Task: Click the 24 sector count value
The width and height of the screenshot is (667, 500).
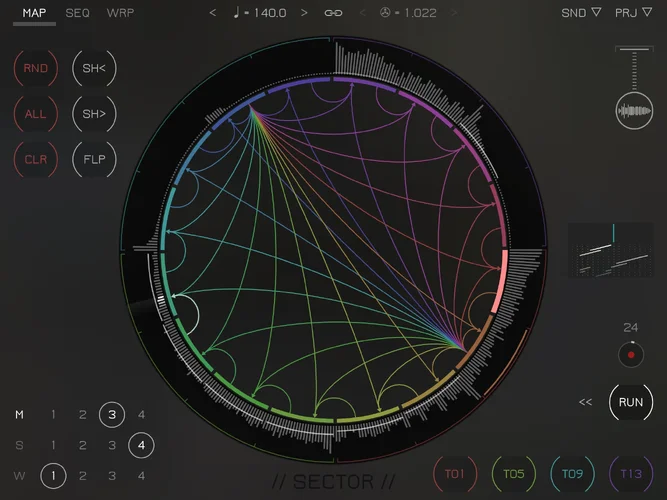Action: coord(630,327)
